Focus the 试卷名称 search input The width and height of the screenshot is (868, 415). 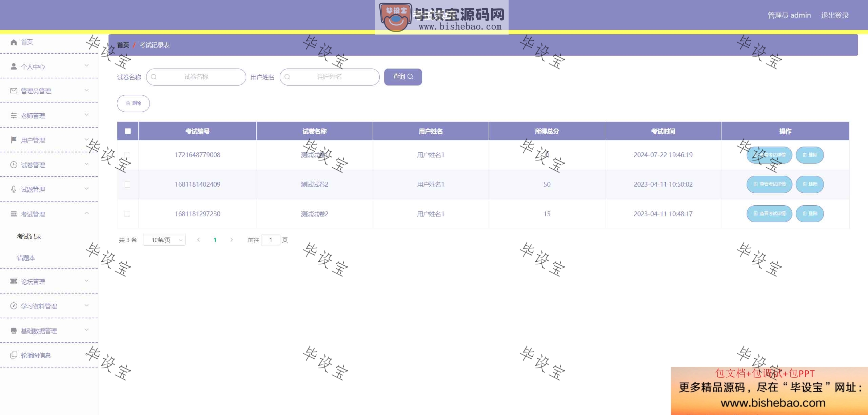(x=196, y=77)
